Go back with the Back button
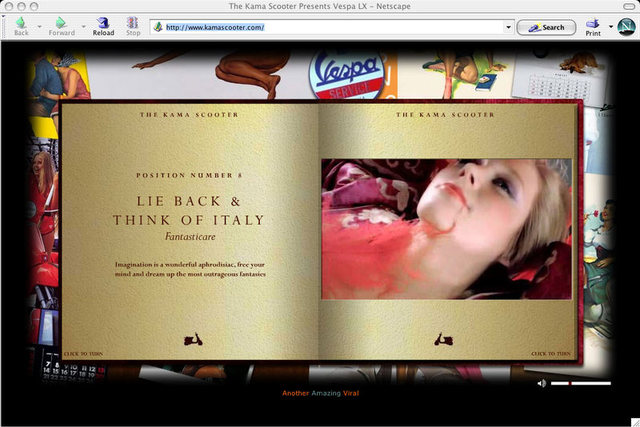Screen dimensions: 640x427 pos(21,27)
